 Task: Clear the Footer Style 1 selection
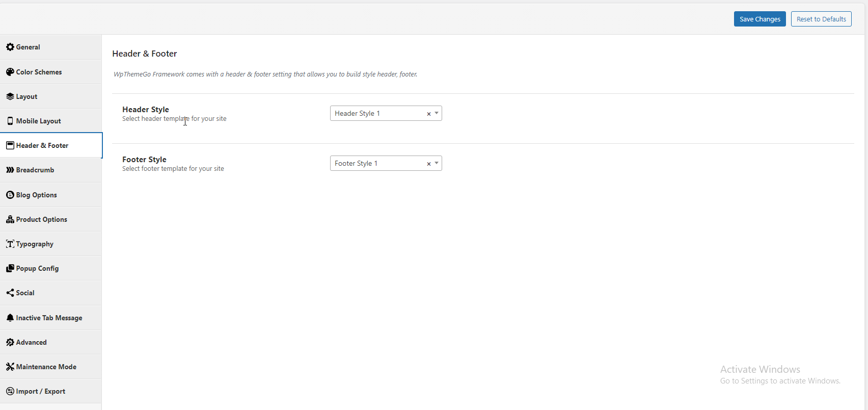click(x=428, y=164)
